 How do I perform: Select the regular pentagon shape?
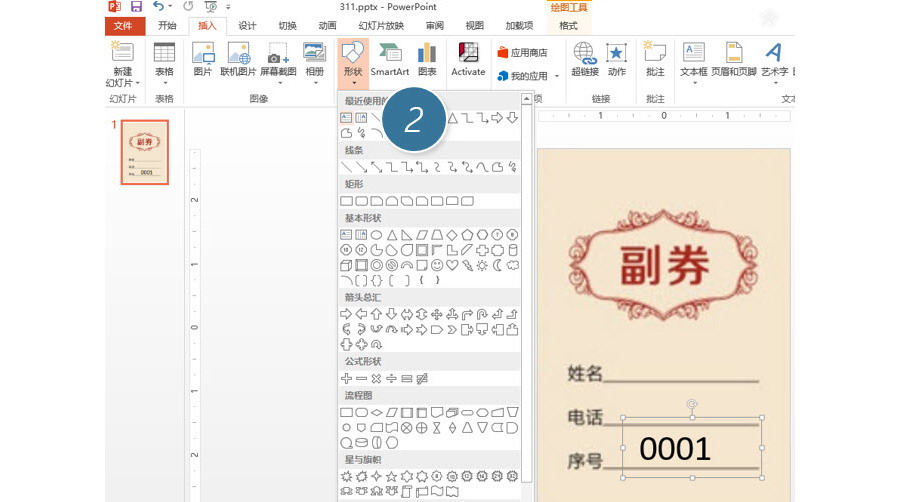point(467,235)
